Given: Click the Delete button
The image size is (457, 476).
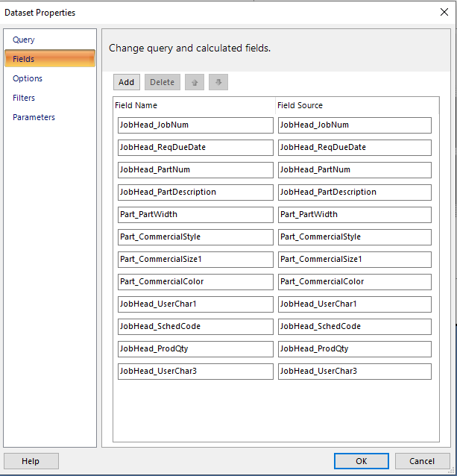Looking at the screenshot, I should click(x=163, y=82).
